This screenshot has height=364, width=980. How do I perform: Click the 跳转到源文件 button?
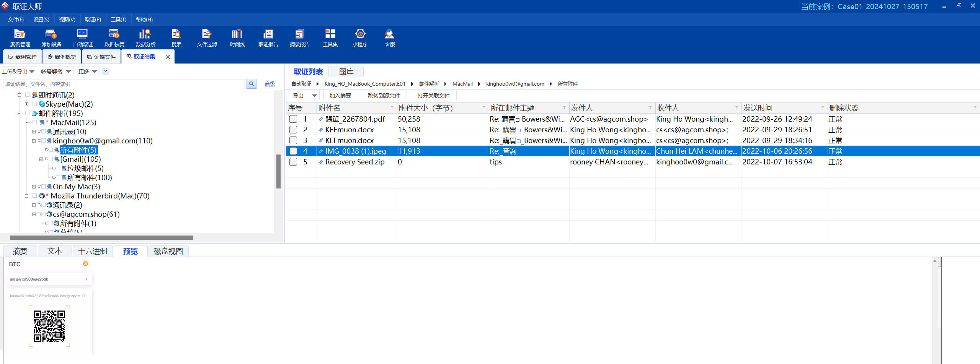point(384,96)
